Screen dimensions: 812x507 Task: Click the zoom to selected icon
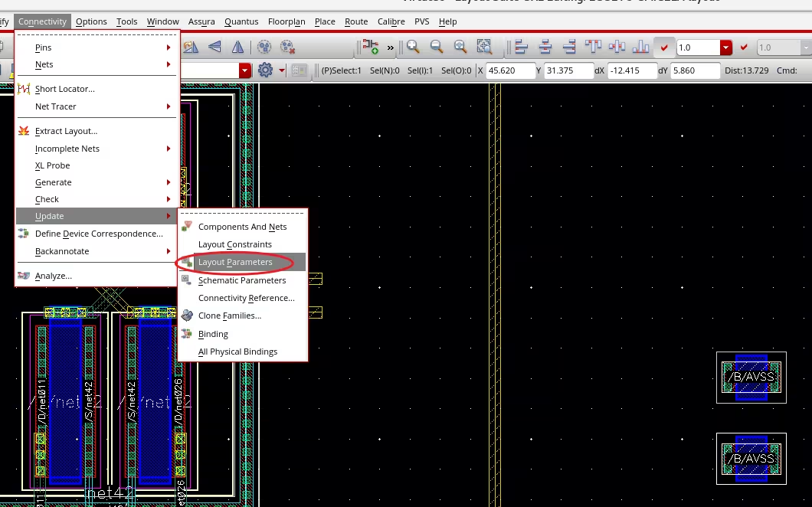coord(484,47)
